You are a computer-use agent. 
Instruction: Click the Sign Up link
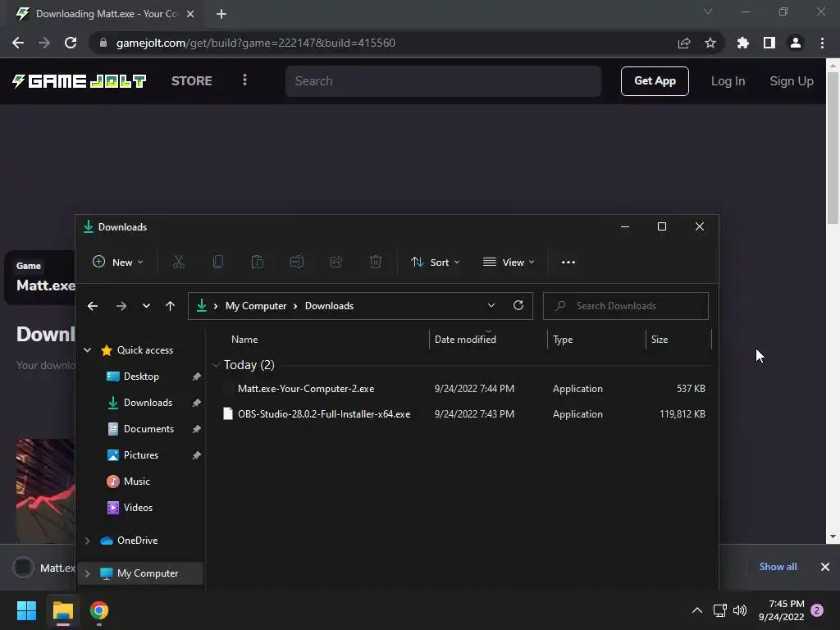click(792, 81)
